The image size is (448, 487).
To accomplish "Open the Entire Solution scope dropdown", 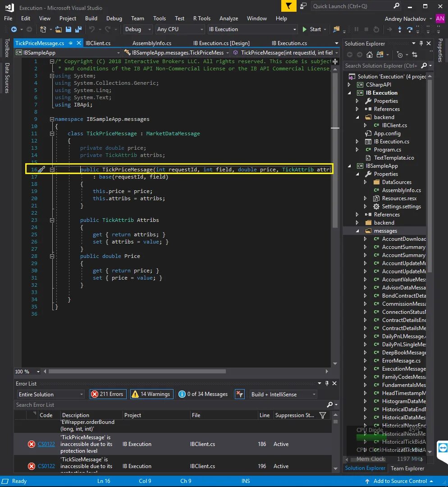I will [x=50, y=394].
